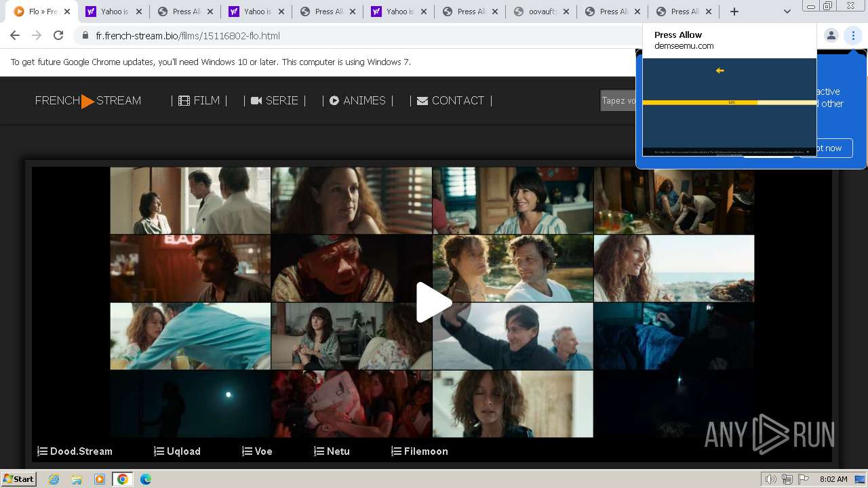
Task: Click the address bar URL
Action: click(x=188, y=35)
